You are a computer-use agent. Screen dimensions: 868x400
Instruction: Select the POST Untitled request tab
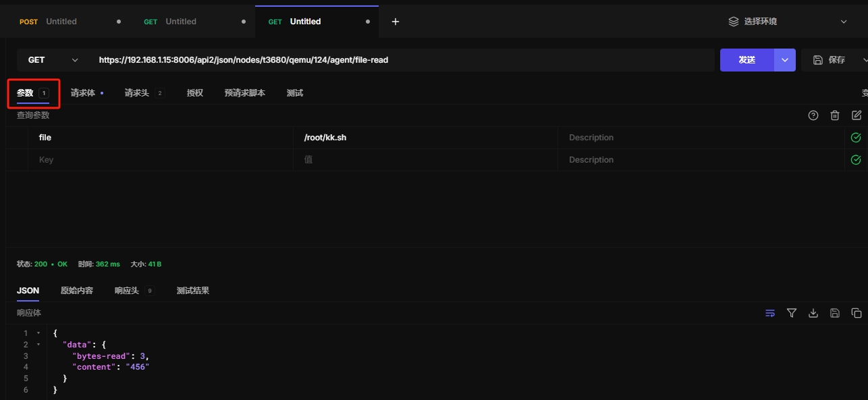pos(61,22)
